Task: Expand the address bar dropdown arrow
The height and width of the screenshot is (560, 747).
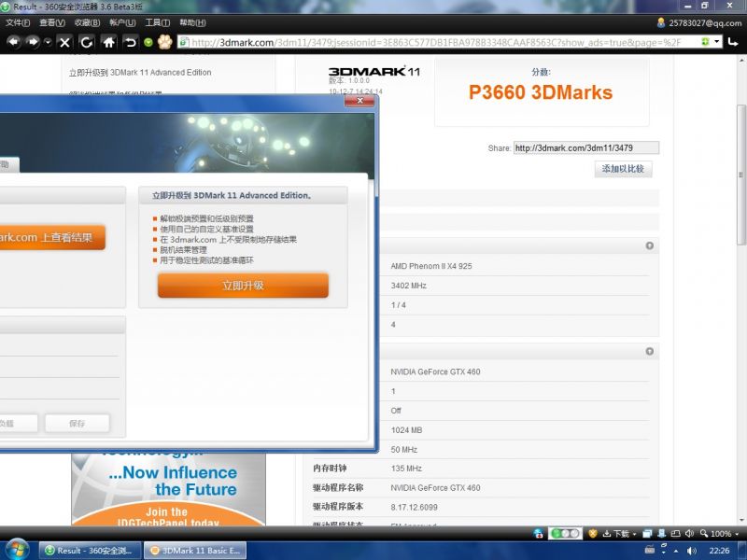Action: tap(716, 42)
